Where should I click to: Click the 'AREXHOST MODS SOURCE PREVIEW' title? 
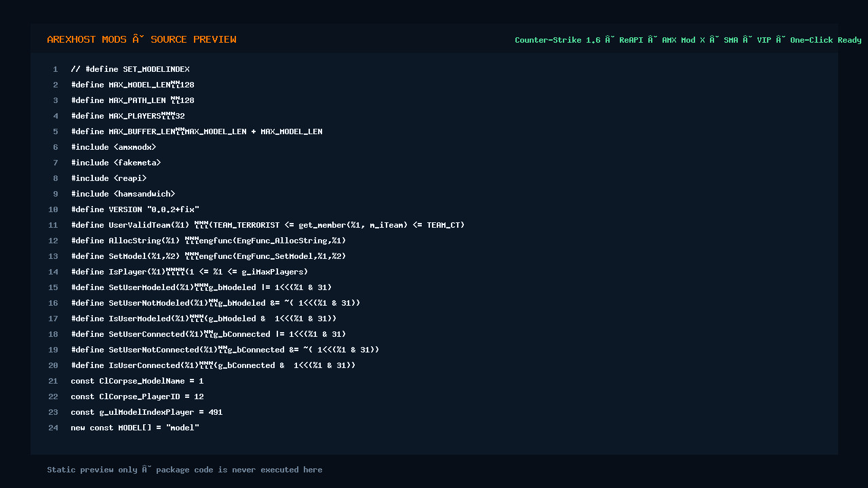[x=142, y=39]
